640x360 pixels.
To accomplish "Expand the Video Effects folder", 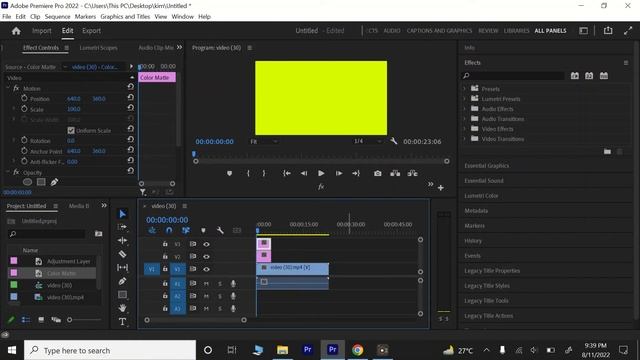I will pyautogui.click(x=464, y=129).
